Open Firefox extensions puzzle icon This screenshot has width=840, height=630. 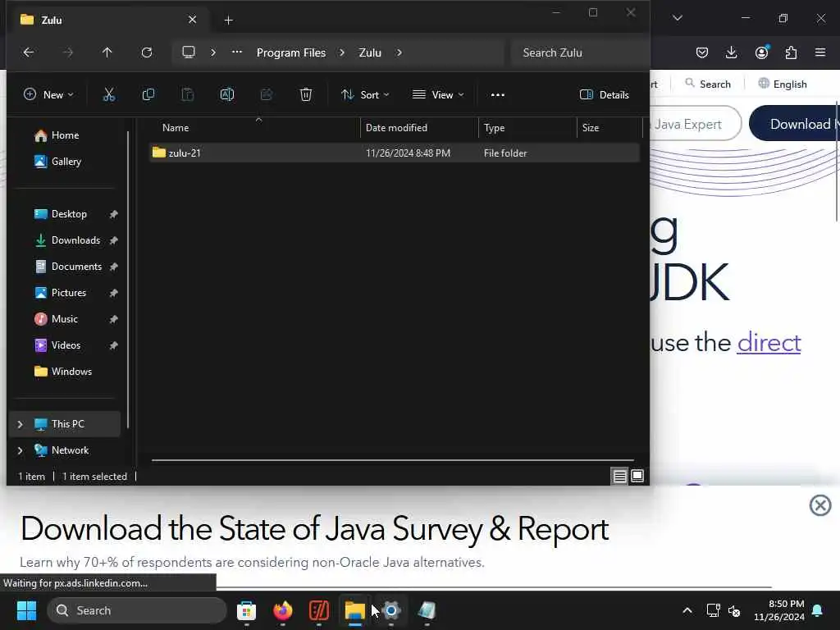[791, 52]
